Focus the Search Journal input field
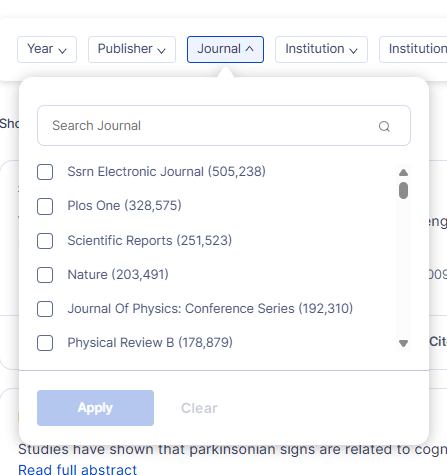 tap(224, 126)
